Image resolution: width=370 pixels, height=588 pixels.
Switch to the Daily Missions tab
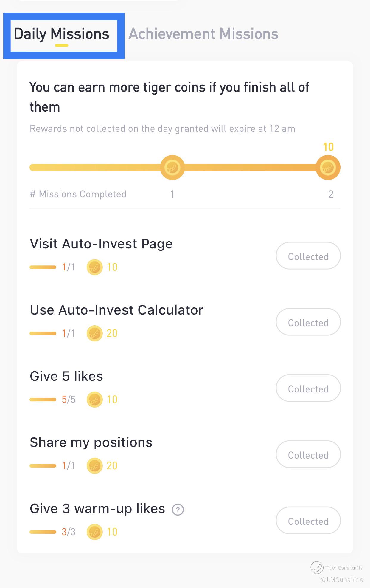pos(62,34)
